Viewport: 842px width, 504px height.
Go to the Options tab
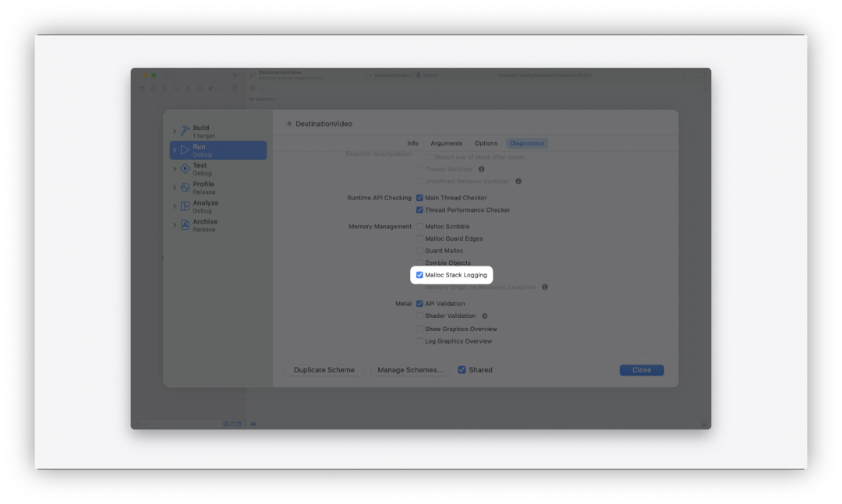(x=486, y=143)
